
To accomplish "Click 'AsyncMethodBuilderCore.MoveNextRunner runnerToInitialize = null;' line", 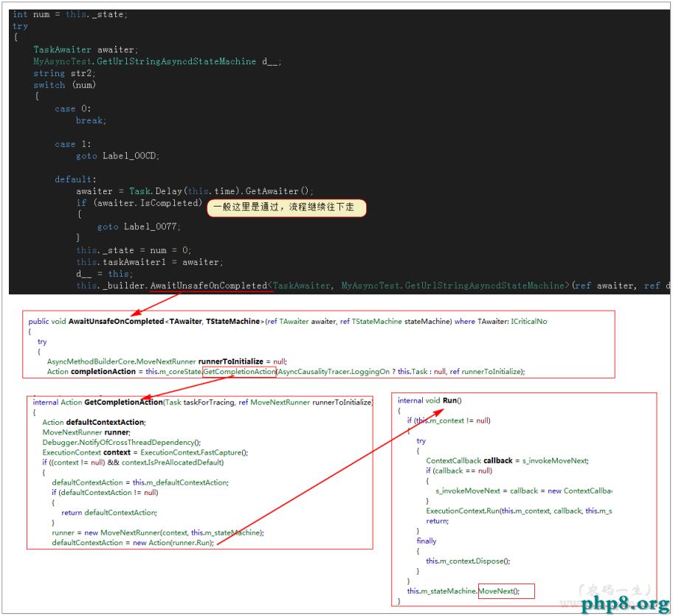I will (x=167, y=361).
